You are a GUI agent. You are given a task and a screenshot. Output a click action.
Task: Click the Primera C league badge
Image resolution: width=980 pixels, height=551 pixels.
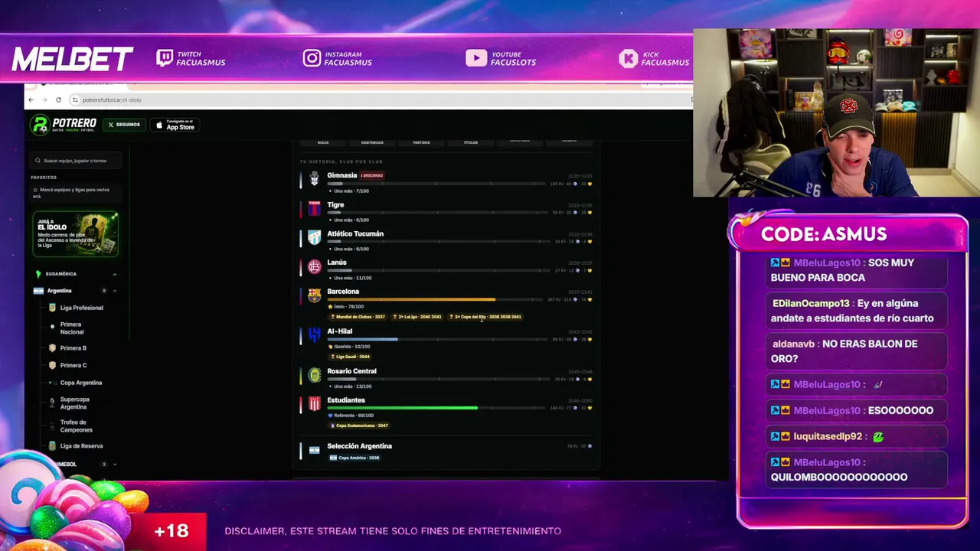tap(52, 366)
